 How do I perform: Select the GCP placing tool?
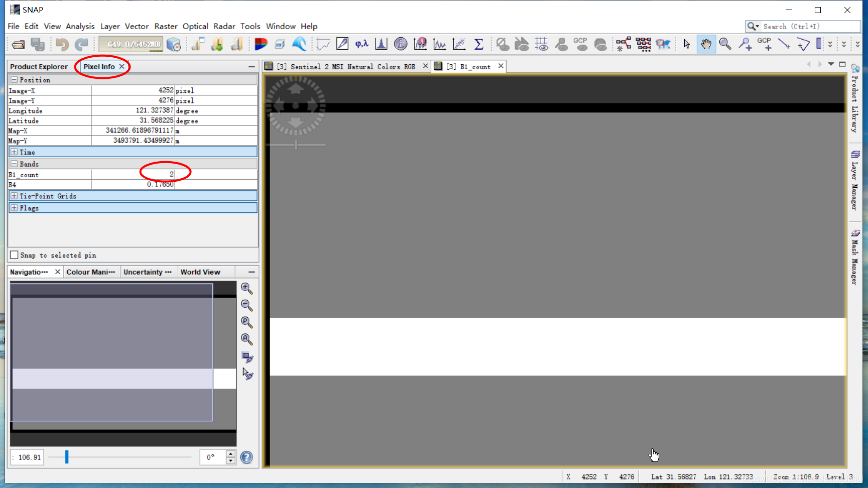765,44
